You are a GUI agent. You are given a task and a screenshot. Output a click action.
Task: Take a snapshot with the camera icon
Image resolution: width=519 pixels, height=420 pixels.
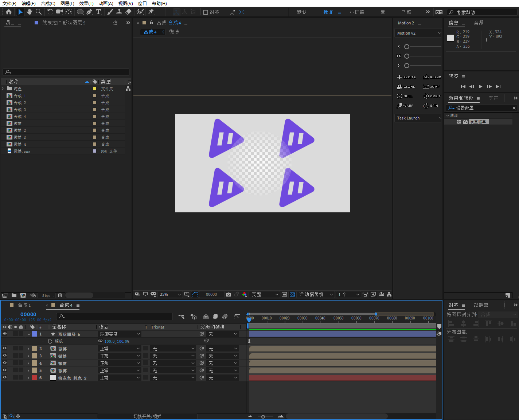[229, 294]
